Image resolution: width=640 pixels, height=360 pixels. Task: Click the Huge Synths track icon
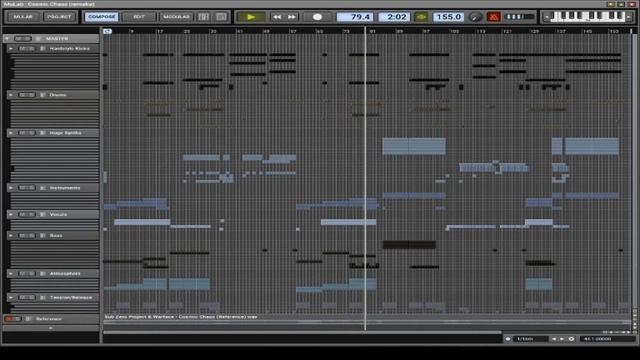tap(42, 133)
